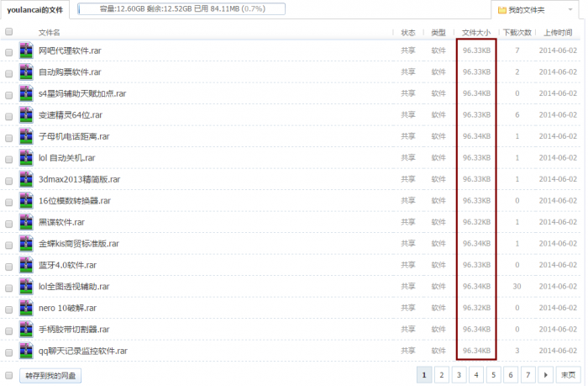Expand the 我的文件夹 dropdown arrow
Screen dimensions: 588x386
tap(570, 10)
